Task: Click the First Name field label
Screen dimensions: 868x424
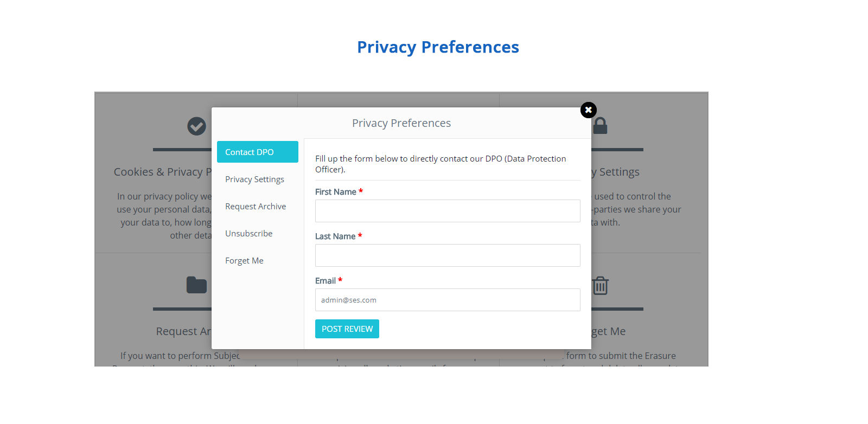Action: 336,192
